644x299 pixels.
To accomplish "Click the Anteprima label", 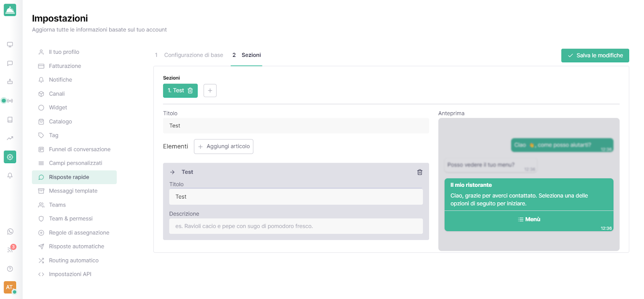I will [x=451, y=113].
